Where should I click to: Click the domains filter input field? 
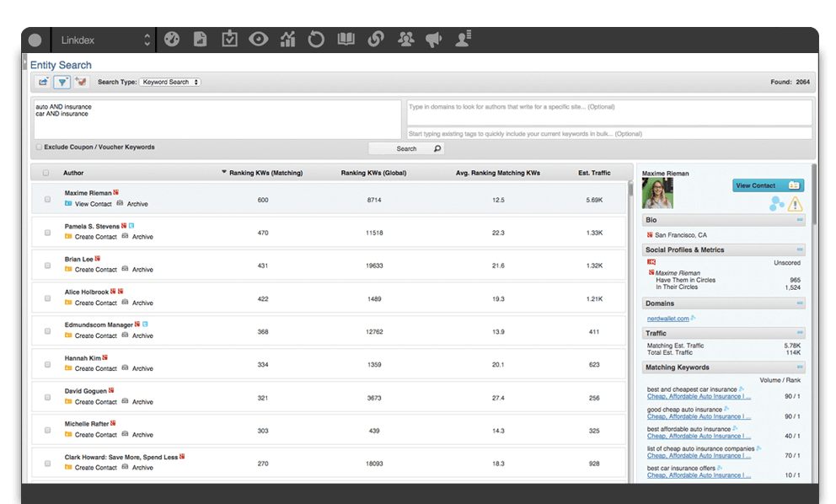tap(609, 113)
